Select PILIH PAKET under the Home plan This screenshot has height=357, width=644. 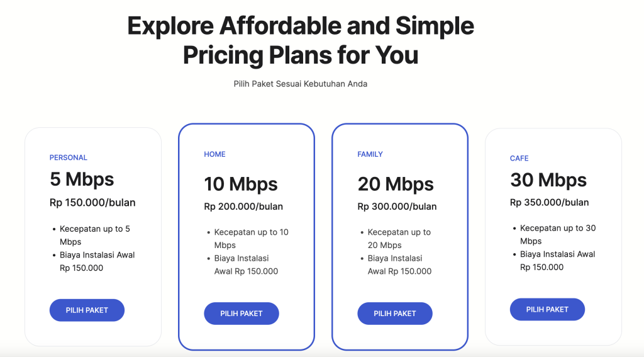click(241, 314)
